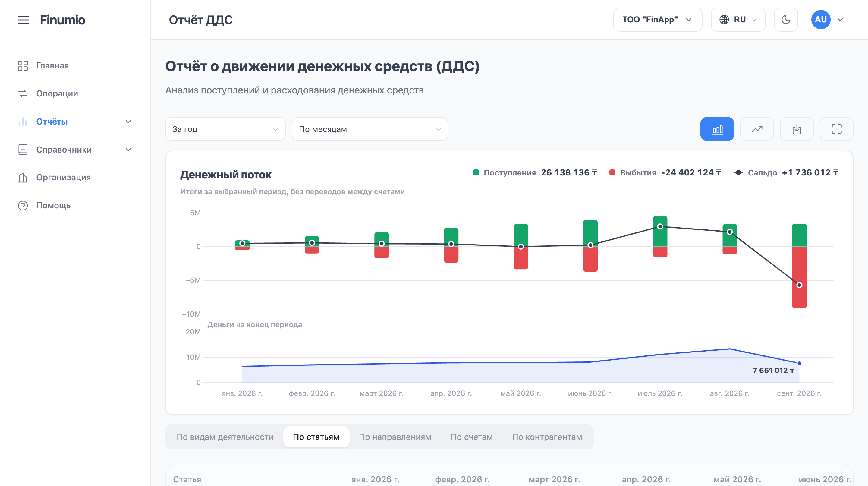Expand the Справочники submenu chevron

pos(128,150)
